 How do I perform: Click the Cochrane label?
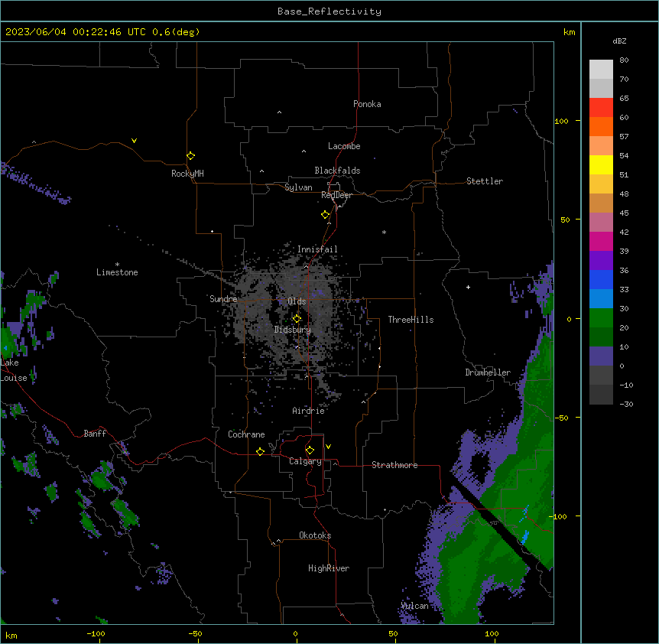246,434
